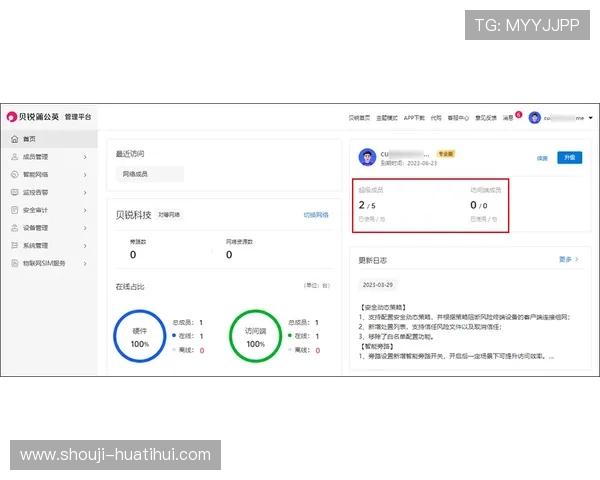
Task: Click the 0 / 0 access member count
Action: [x=479, y=205]
